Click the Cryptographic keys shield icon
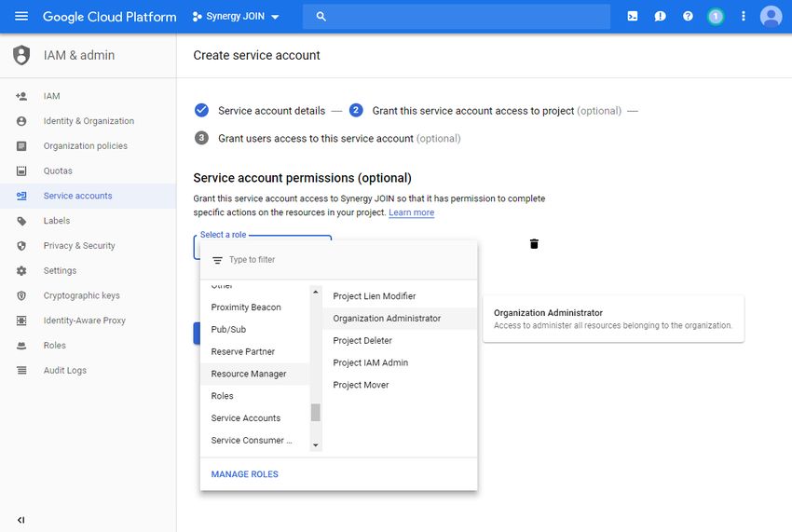Viewport: 792px width, 532px height. coord(21,295)
